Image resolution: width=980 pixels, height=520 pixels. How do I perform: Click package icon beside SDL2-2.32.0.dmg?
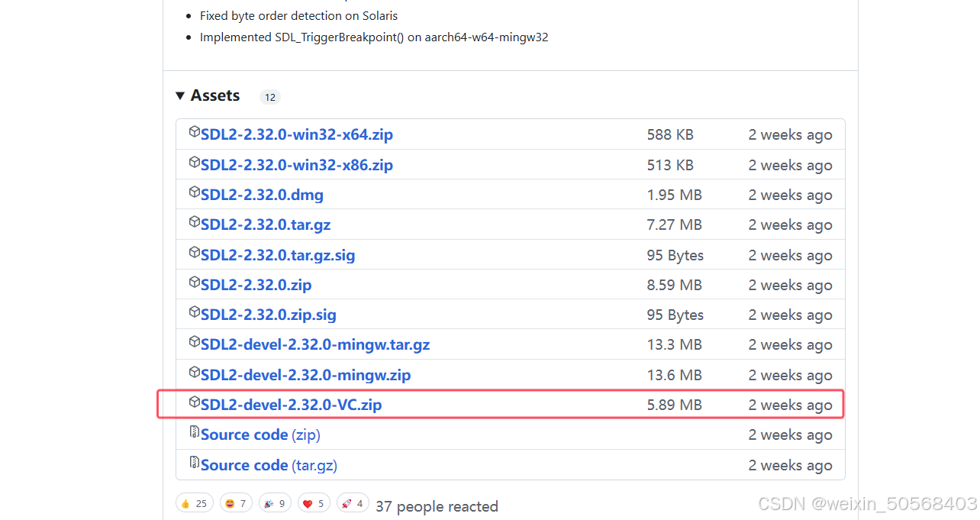[194, 192]
